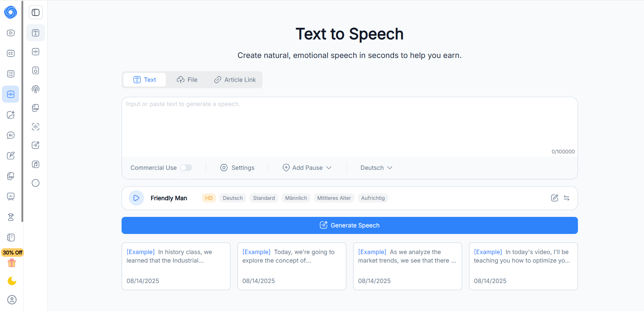The image size is (644, 311).
Task: Open the presentation chart board icon
Action: pos(11,196)
